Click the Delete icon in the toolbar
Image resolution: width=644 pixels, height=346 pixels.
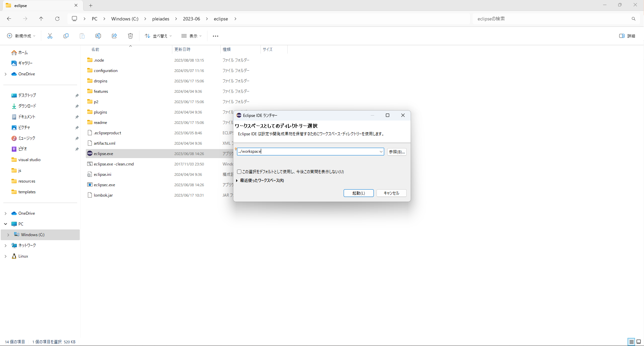tap(130, 36)
